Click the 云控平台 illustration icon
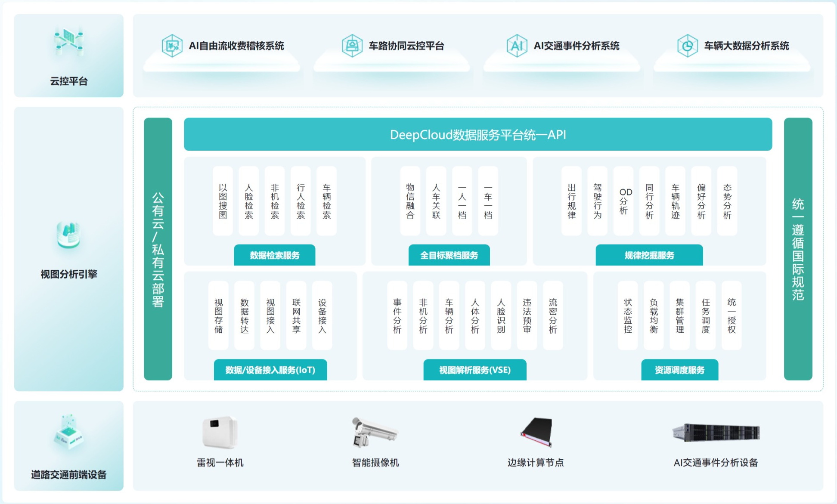Screen dimensions: 837x504 (x=69, y=42)
